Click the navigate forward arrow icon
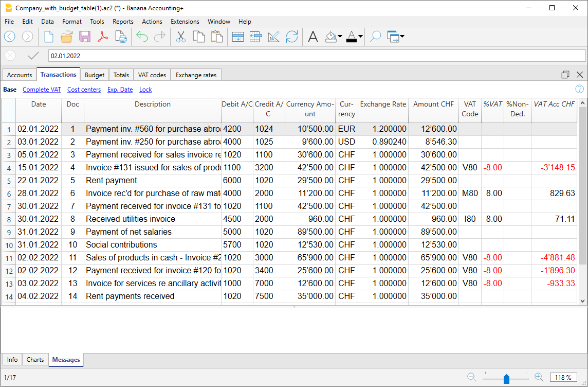The image size is (588, 387). [x=27, y=37]
